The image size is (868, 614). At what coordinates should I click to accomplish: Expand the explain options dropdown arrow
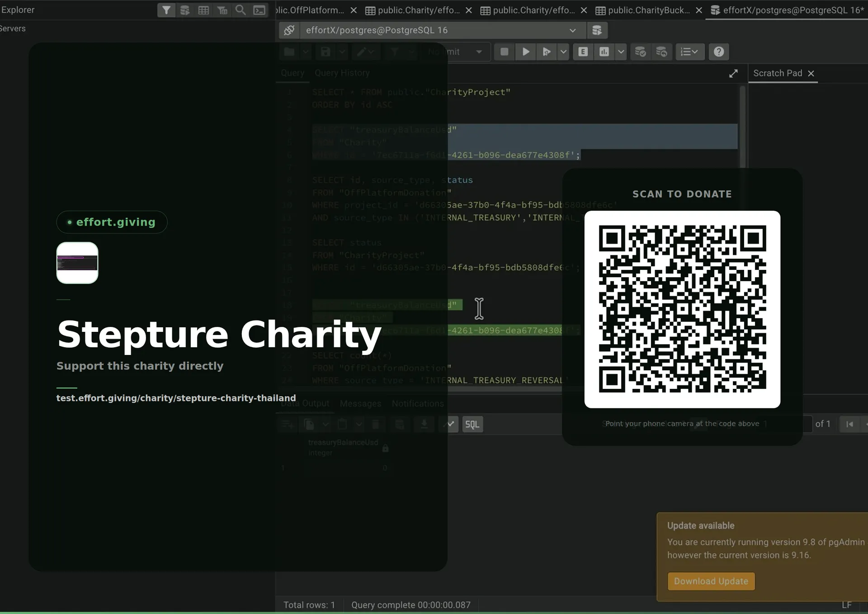pos(621,52)
